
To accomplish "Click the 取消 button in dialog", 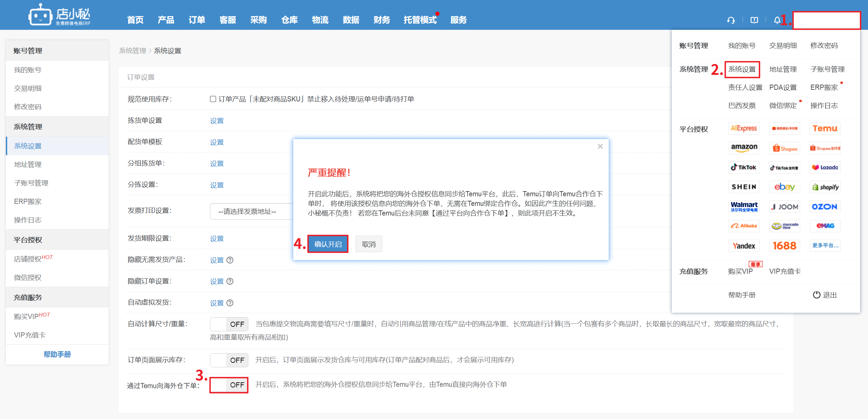I will [x=369, y=244].
